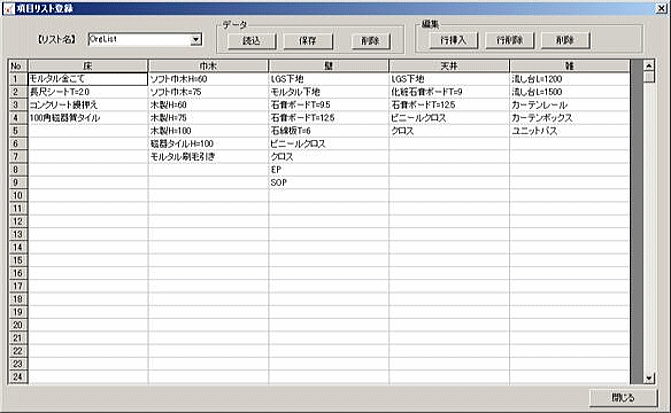Open the リスト名 OrgList dropdown
This screenshot has height=413, width=671.
point(195,40)
